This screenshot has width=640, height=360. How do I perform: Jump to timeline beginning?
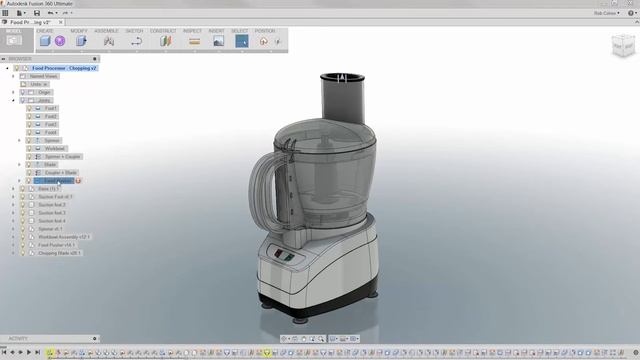(4, 352)
